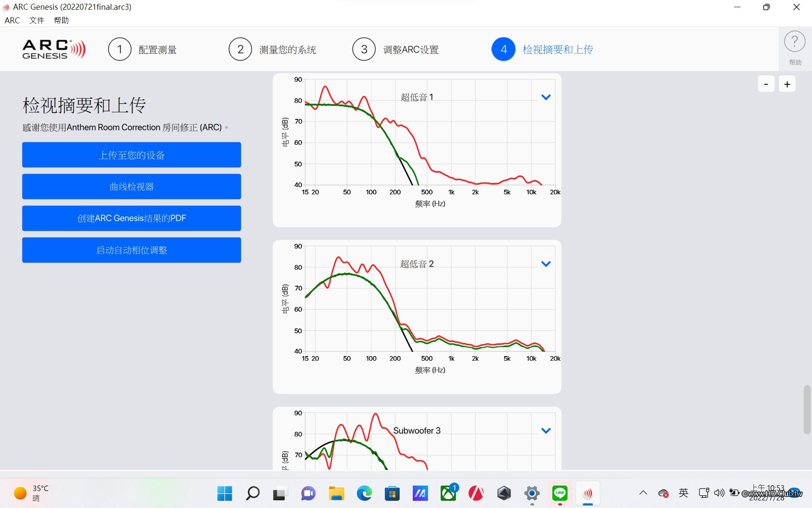Open LINE app from taskbar
This screenshot has width=812, height=508.
click(560, 493)
